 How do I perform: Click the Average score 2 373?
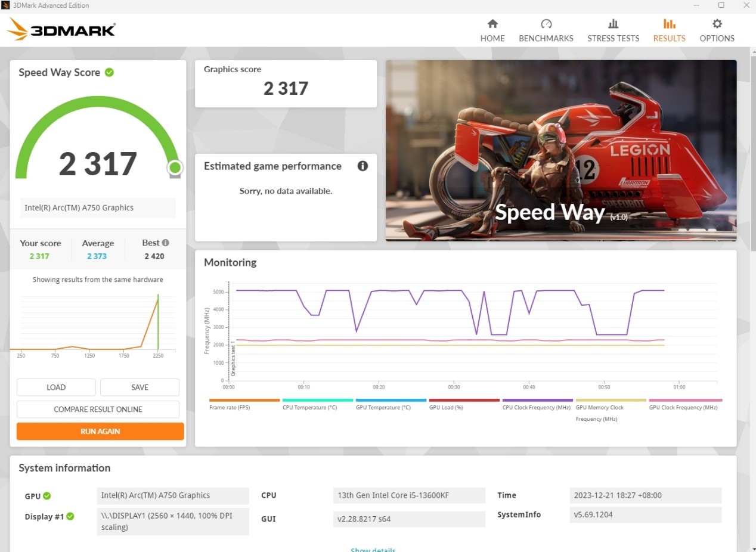click(97, 256)
